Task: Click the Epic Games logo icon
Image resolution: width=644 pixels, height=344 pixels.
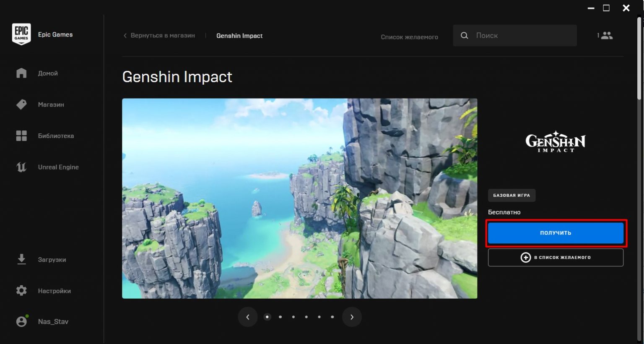Action: [21, 34]
